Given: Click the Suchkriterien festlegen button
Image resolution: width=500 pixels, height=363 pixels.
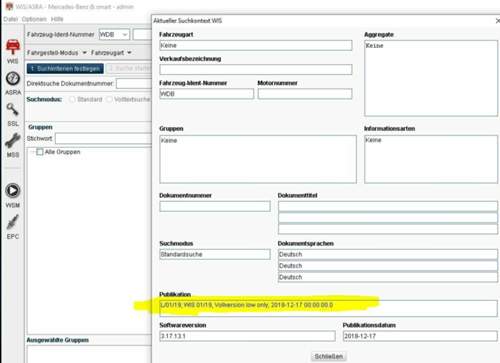Looking at the screenshot, I should point(65,69).
